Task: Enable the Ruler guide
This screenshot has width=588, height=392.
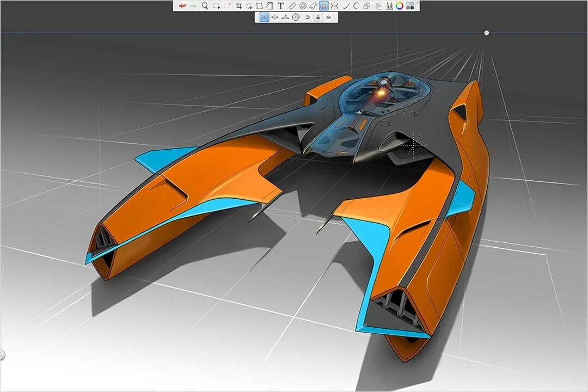Action: [292, 6]
